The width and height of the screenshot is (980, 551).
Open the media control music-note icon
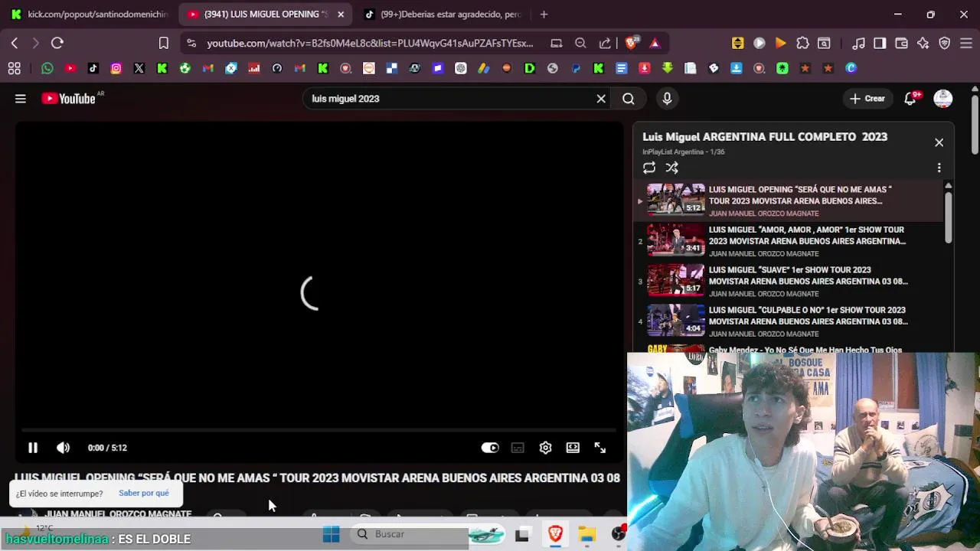(x=858, y=44)
